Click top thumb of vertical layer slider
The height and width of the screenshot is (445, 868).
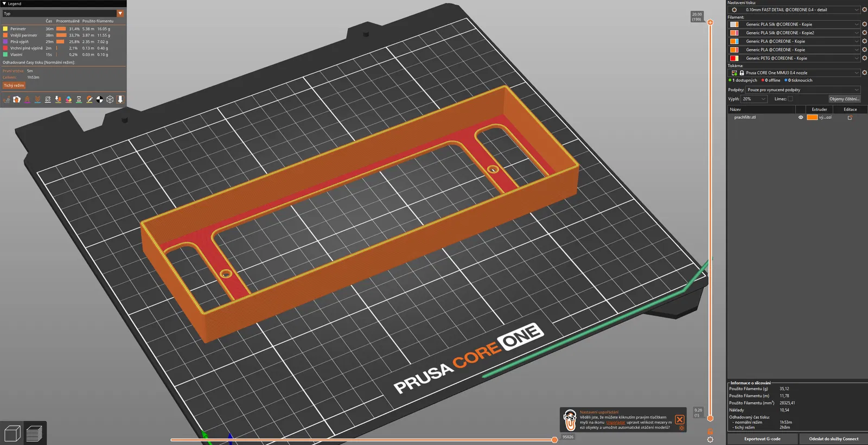click(x=710, y=23)
